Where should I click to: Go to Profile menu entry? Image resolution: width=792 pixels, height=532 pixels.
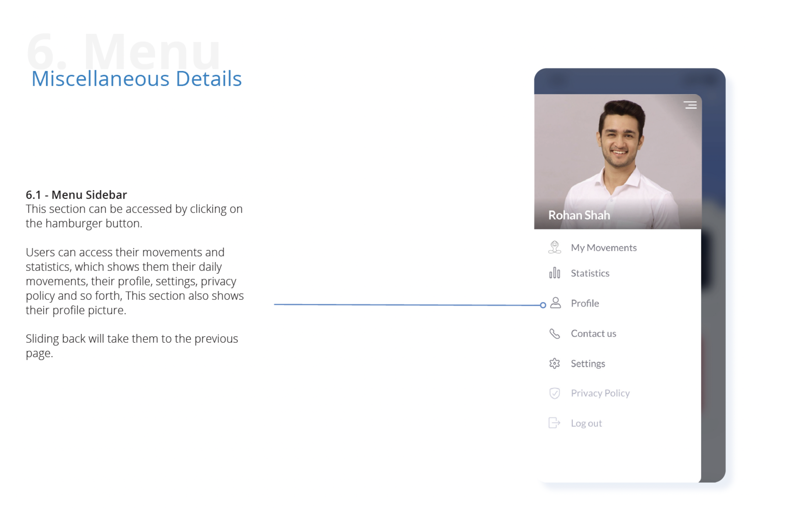click(585, 303)
